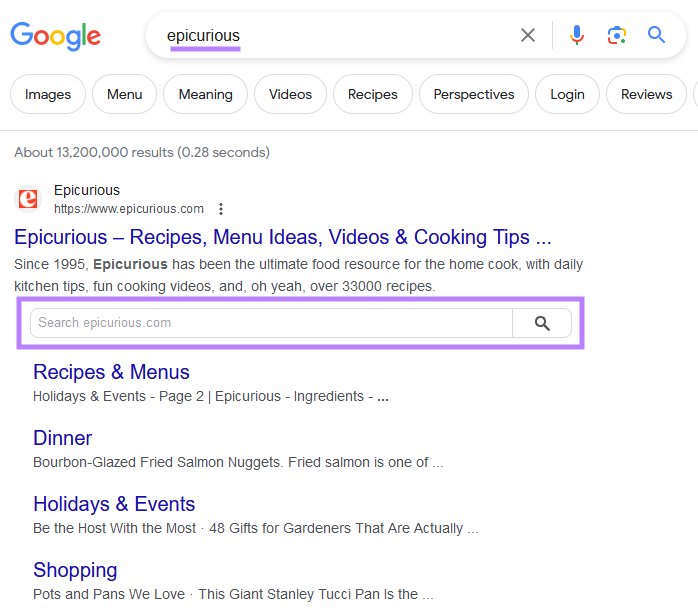Open the Epicurious main result title link
This screenshot has width=698, height=614.
coord(282,238)
